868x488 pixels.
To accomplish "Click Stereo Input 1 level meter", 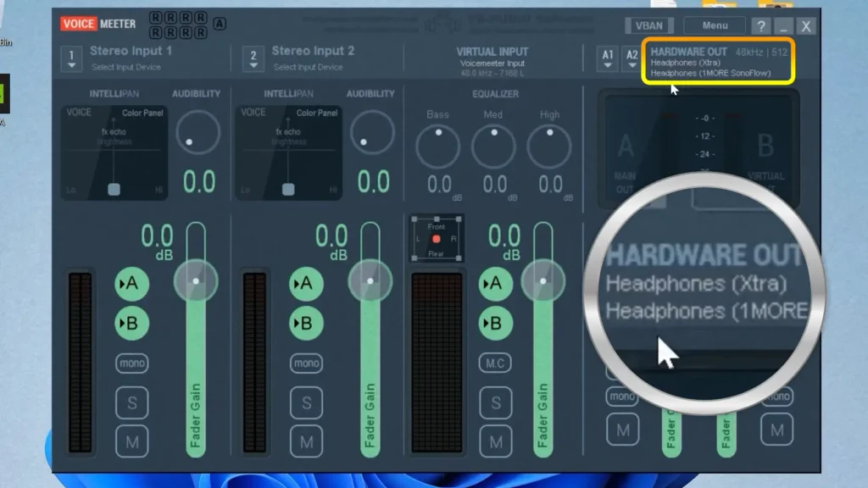I will pos(81,362).
